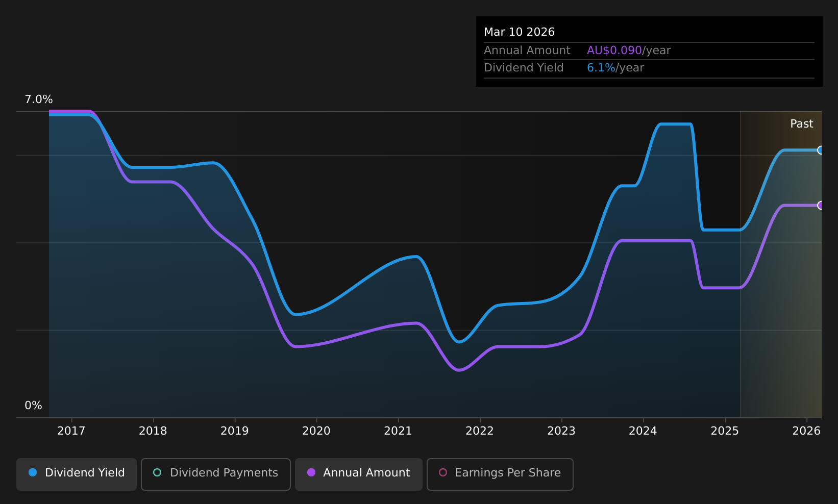Viewport: 838px width, 504px height.
Task: Click the Past region label
Action: click(x=802, y=124)
